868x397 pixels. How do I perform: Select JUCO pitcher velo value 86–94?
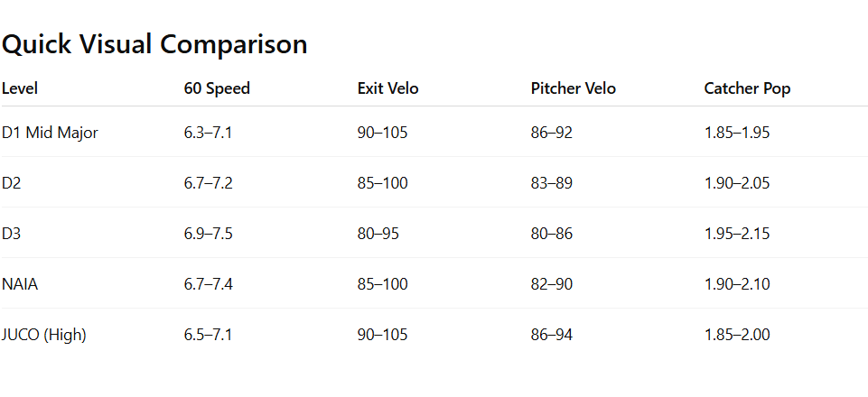tap(552, 335)
